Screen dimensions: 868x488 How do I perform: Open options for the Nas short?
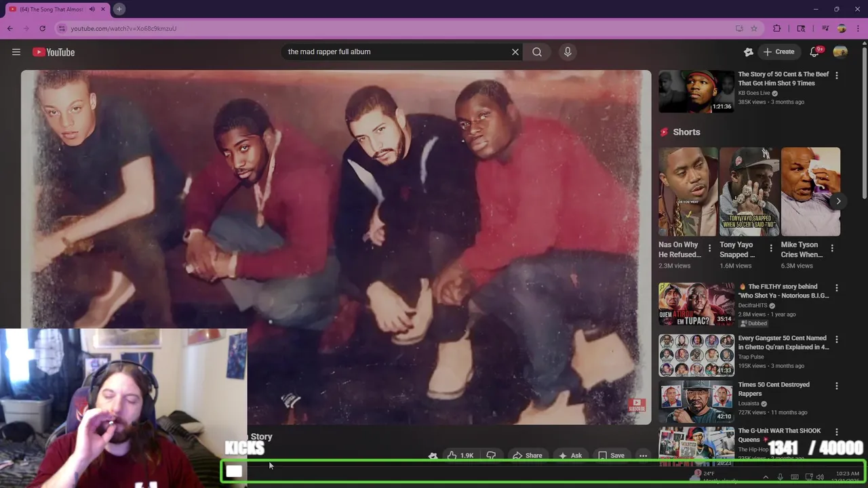tap(710, 248)
